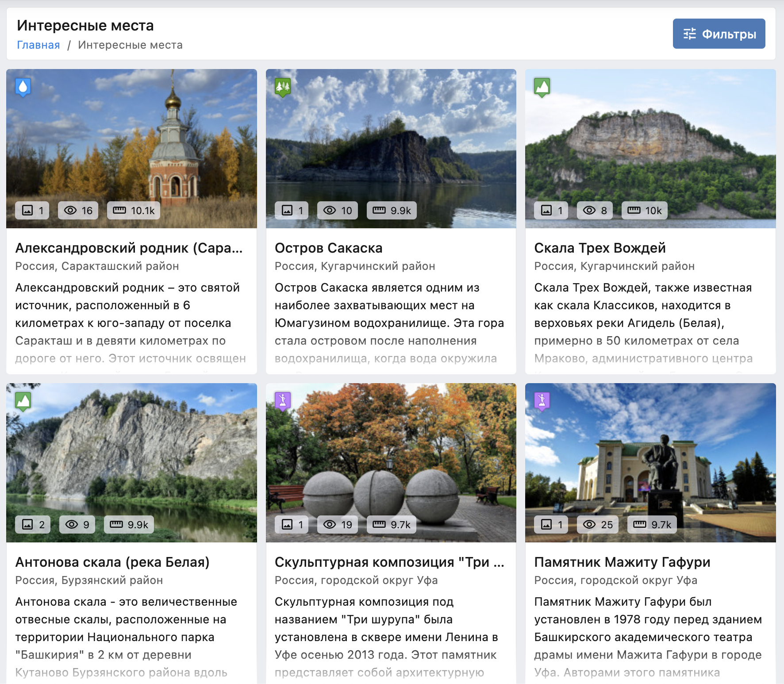The height and width of the screenshot is (684, 784).
Task: Click the views eye icon showing 25
Action: pyautogui.click(x=589, y=525)
